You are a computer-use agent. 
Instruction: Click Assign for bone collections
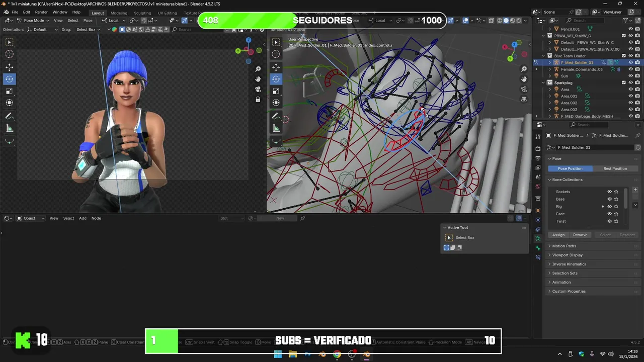tap(558, 235)
